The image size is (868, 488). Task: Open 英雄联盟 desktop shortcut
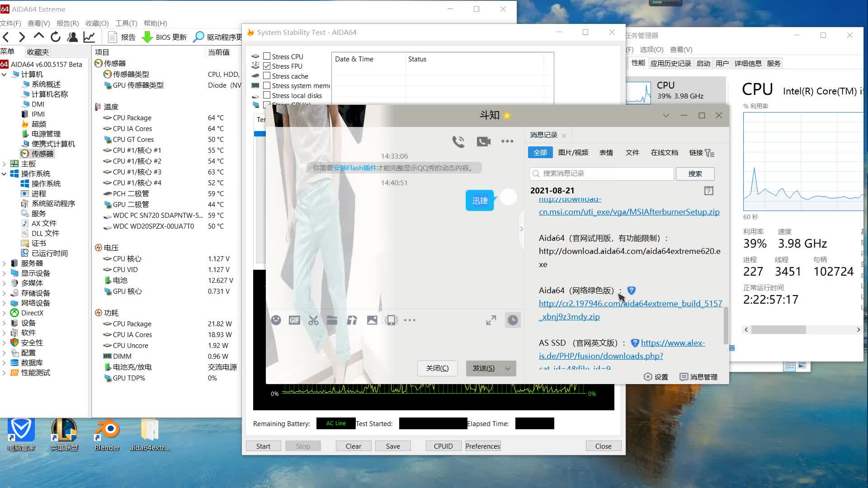(64, 434)
